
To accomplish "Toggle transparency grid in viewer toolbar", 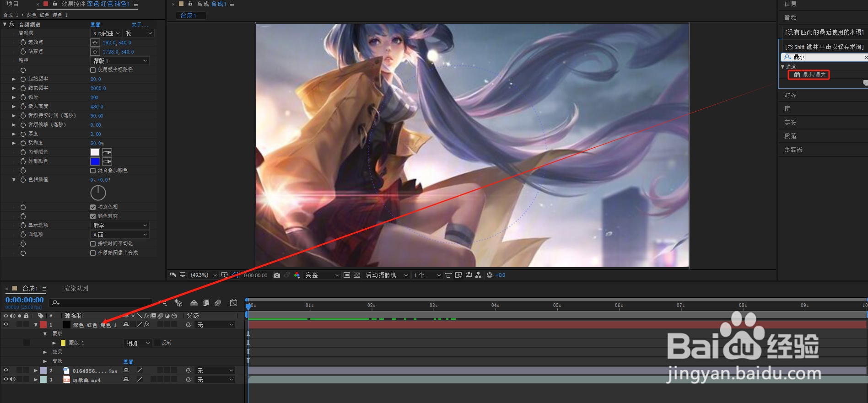I will coord(357,275).
